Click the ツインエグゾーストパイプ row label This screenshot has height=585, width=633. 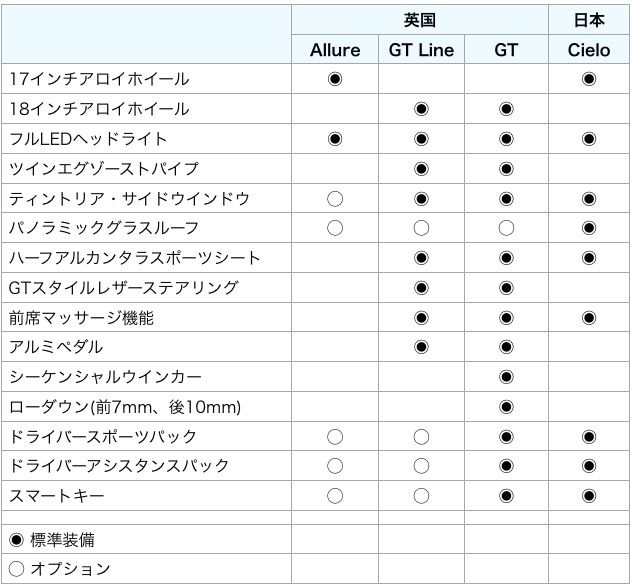[x=104, y=169]
